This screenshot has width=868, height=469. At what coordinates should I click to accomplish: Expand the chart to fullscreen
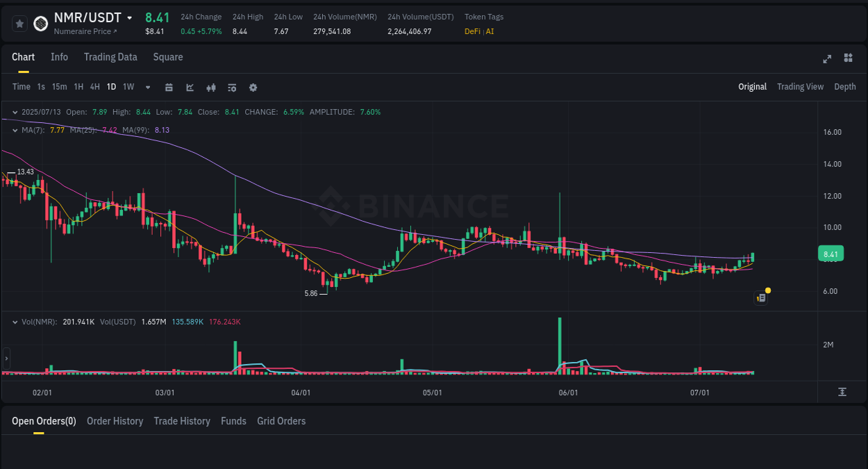tap(826, 58)
